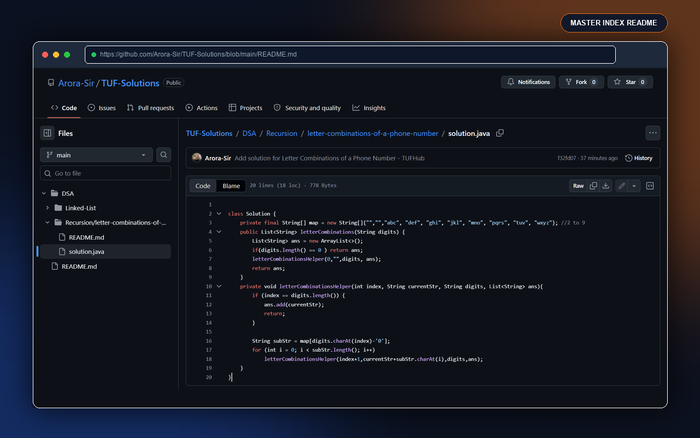Switch to Code view toggle
This screenshot has height=438, width=700.
click(203, 186)
